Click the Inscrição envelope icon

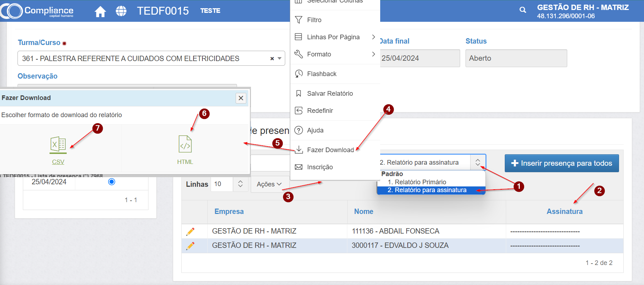298,167
